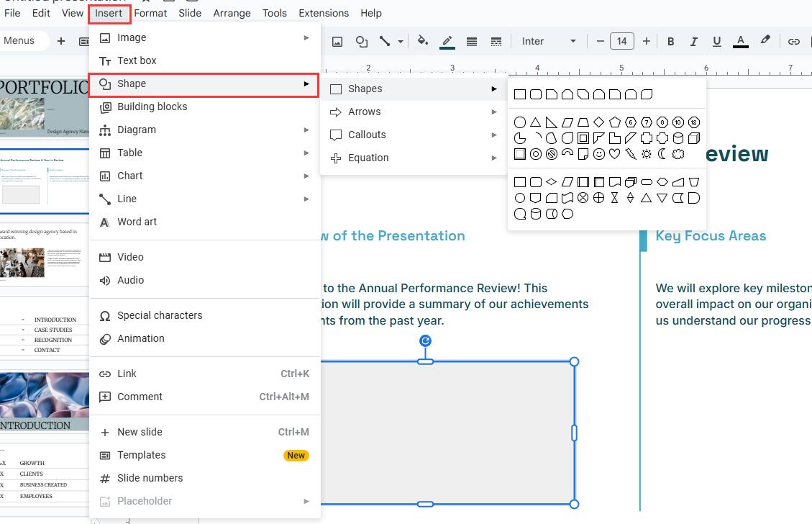Screen dimensions: 812x524
Task: Select the heptagon shape labeled 7
Action: pos(647,122)
